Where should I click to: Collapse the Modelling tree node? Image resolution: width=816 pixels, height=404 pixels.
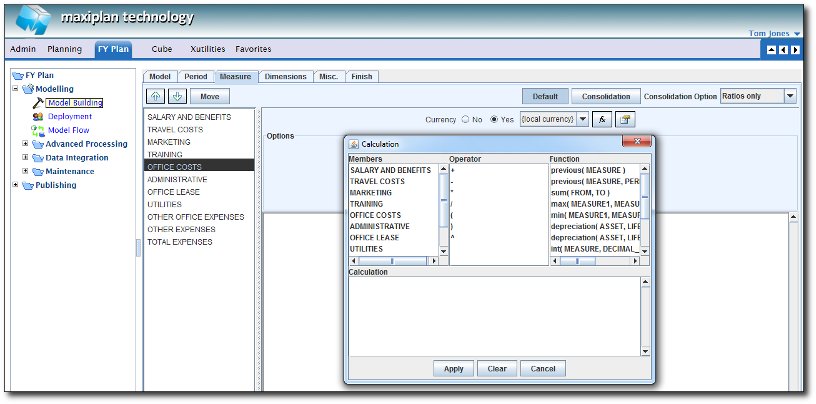point(15,88)
